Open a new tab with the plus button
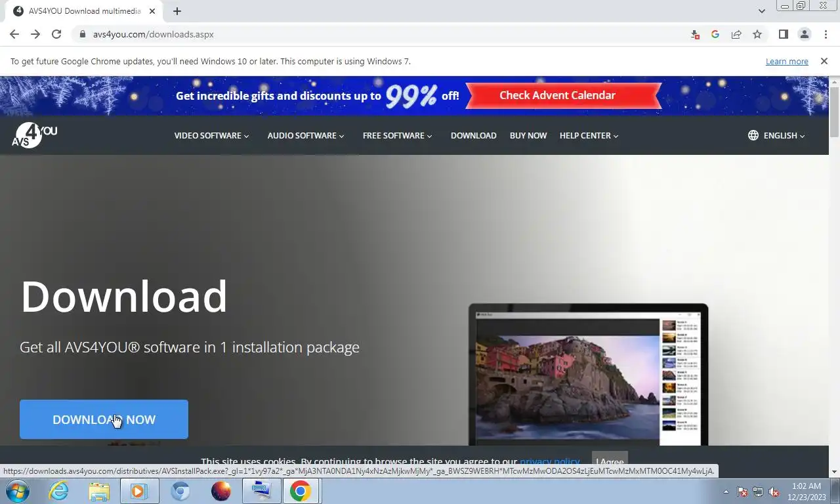The image size is (840, 504). (177, 11)
